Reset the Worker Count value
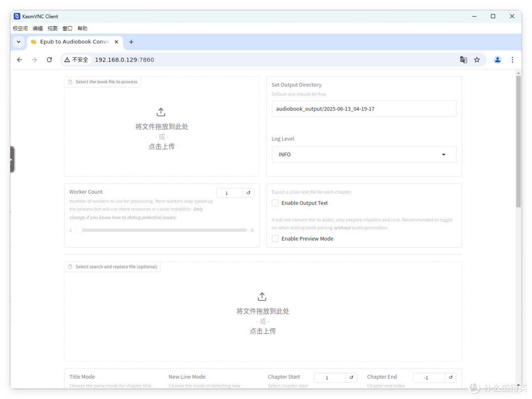The width and height of the screenshot is (532, 399). pyautogui.click(x=248, y=193)
